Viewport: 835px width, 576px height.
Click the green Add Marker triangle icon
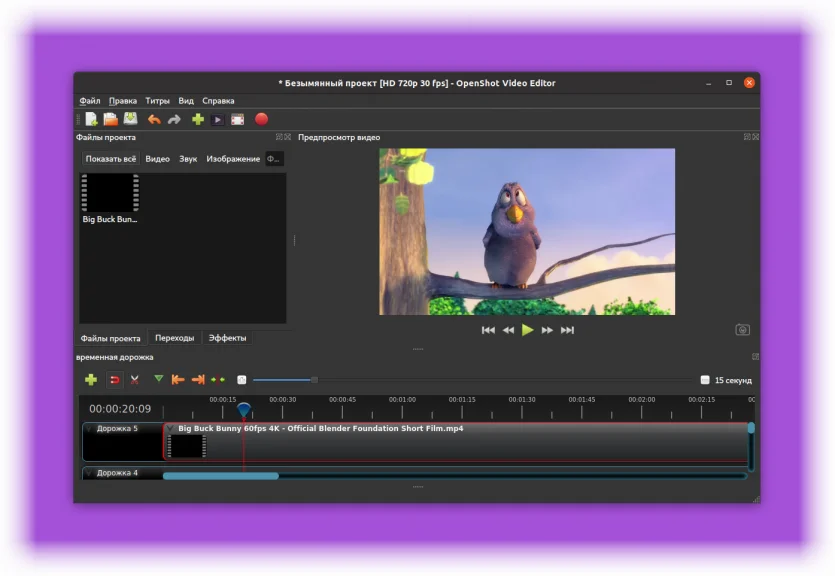click(x=158, y=379)
